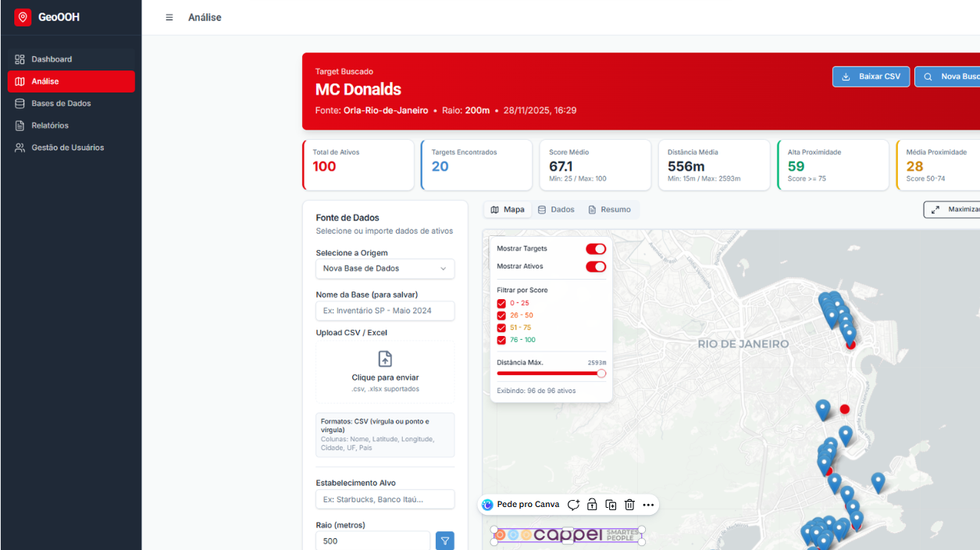Click the Pede pro Canva button
Viewport: 980px width, 550px height.
coord(521,505)
